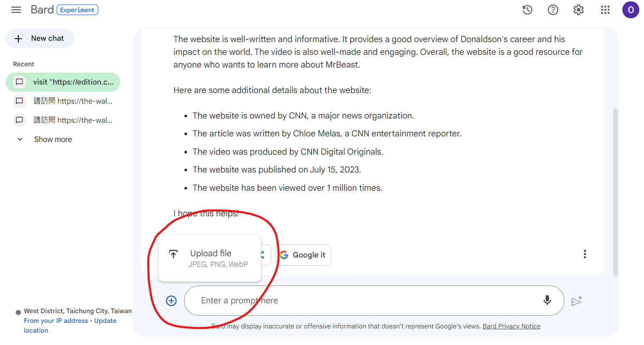
Task: Click the Bard logo text
Action: tap(42, 10)
